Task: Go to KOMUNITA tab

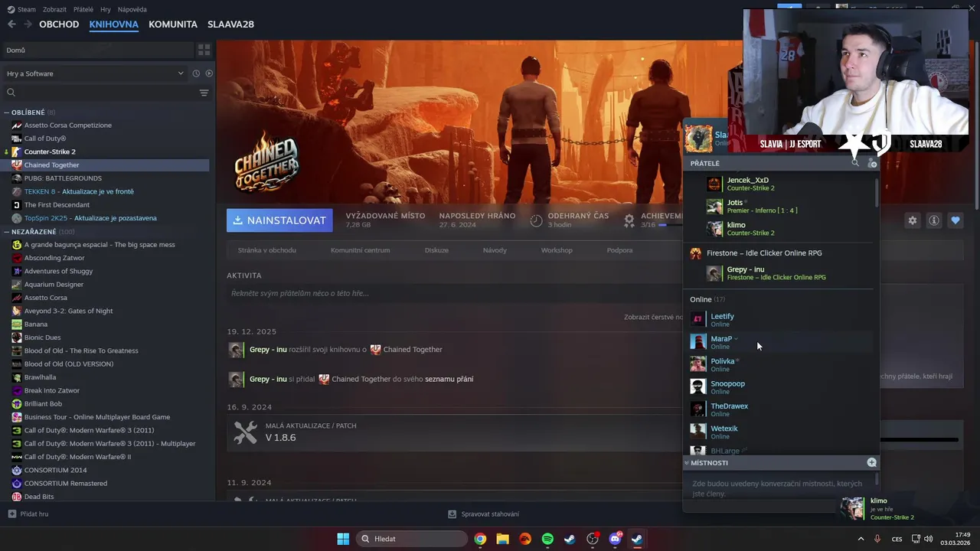Action: [x=173, y=24]
